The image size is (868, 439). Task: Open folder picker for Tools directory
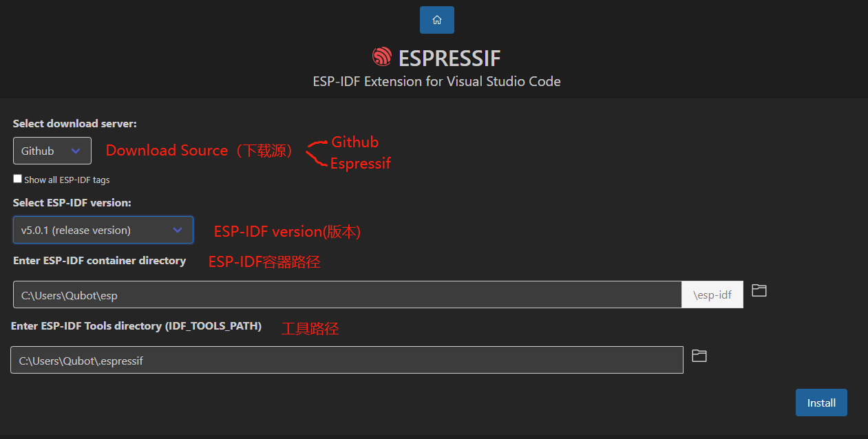pos(699,356)
